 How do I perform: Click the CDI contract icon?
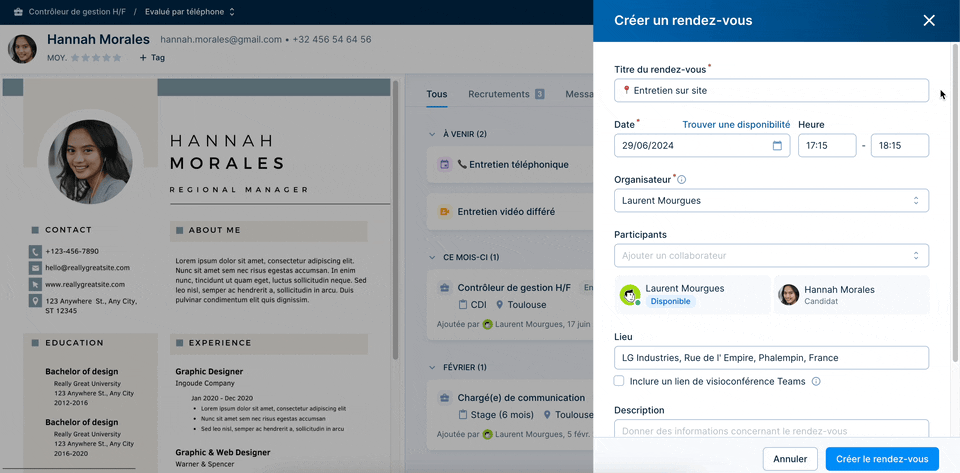pos(463,305)
